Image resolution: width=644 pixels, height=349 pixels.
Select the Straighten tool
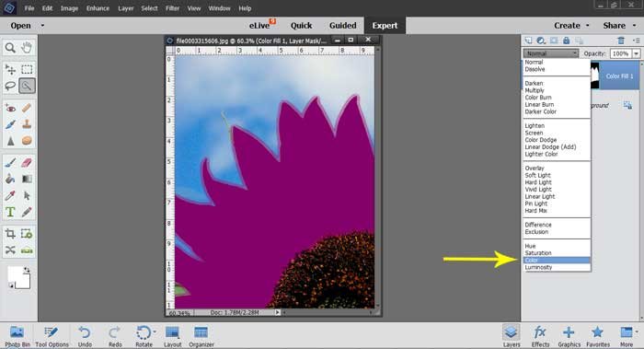(27, 250)
